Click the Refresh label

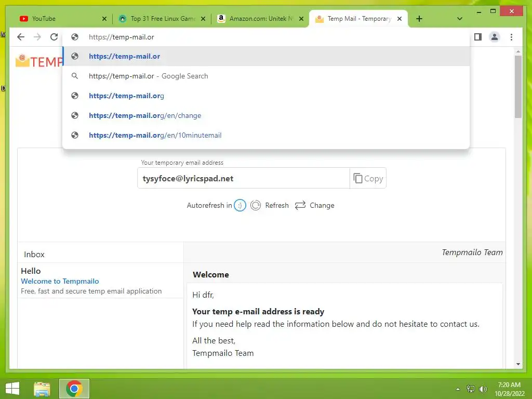coord(277,205)
